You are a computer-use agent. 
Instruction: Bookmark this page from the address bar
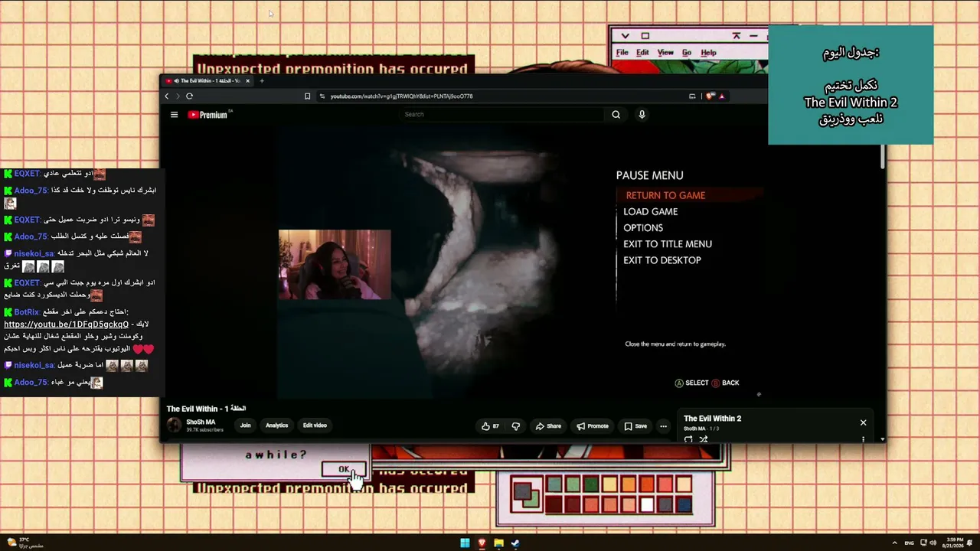coord(307,96)
